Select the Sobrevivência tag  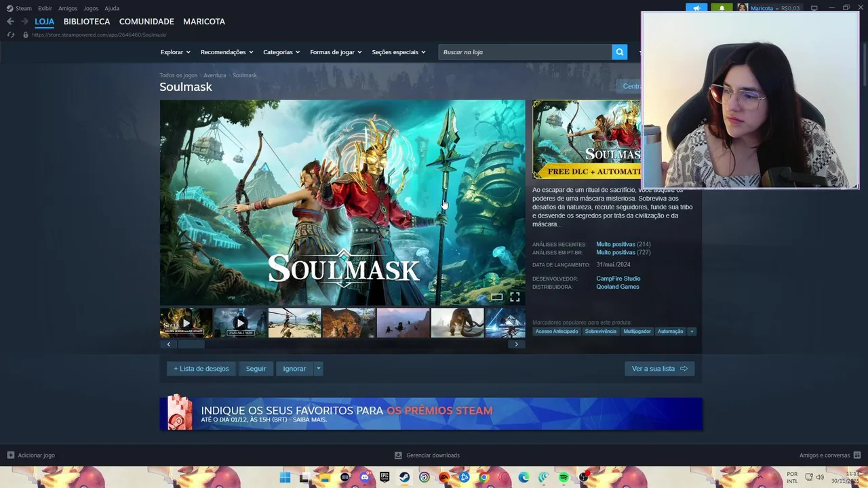[601, 331]
